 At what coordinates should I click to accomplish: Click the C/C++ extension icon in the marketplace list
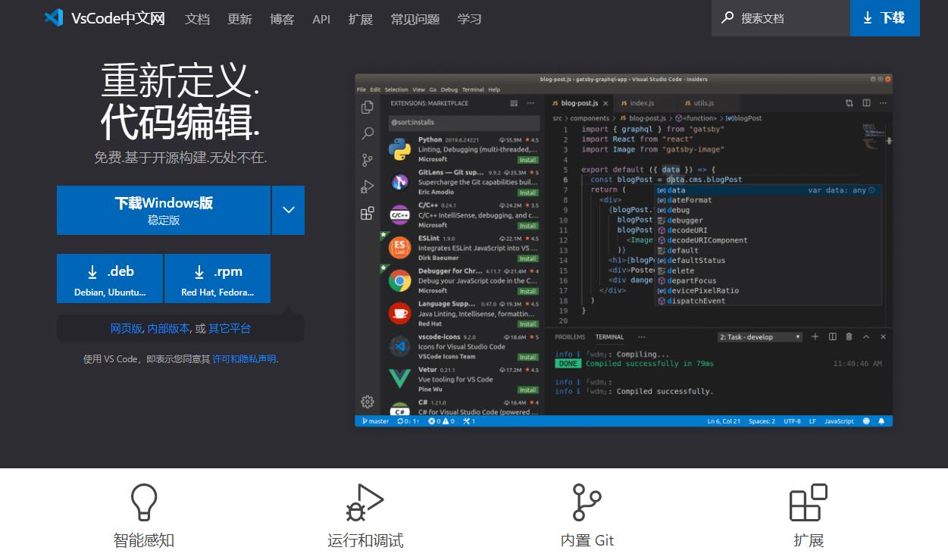400,215
